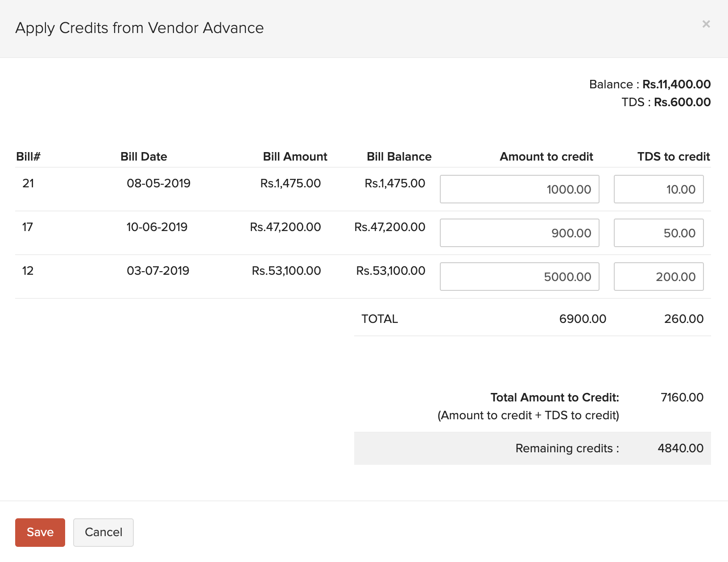Close the Apply Credits dialog with X
Viewport: 728px width, 562px height.
tap(706, 24)
